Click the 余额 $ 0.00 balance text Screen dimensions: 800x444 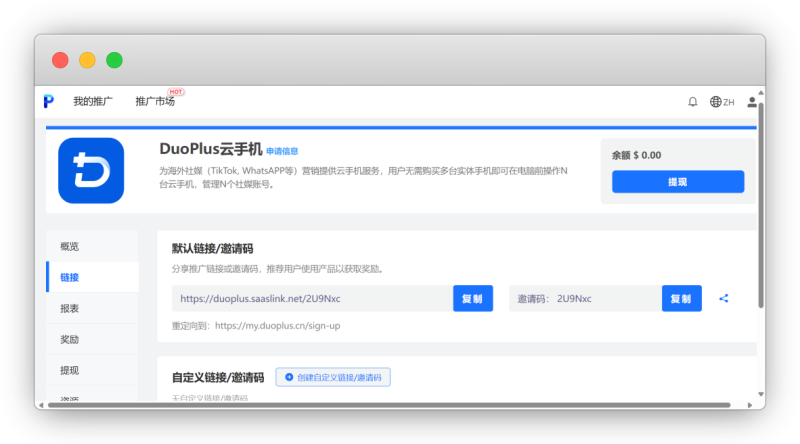pyautogui.click(x=636, y=155)
